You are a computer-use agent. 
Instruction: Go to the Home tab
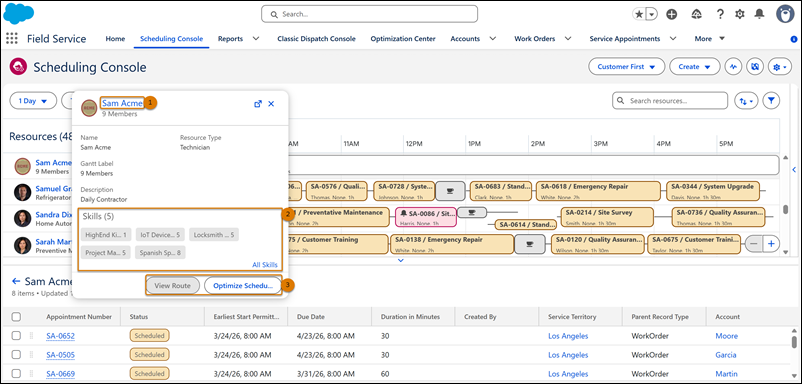(x=115, y=38)
